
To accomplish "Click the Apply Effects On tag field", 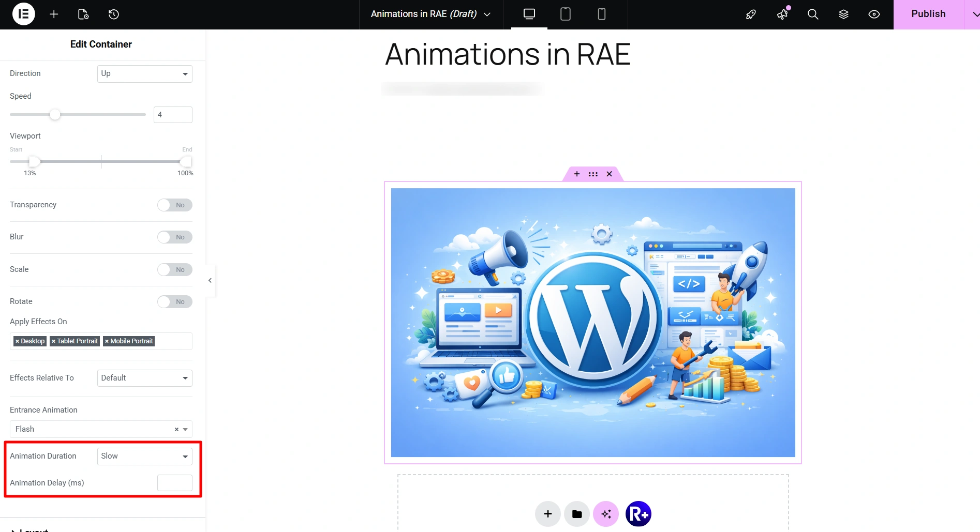I will point(101,341).
